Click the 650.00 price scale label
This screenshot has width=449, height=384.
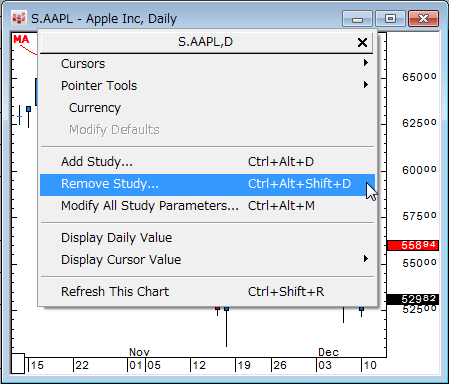click(x=419, y=77)
